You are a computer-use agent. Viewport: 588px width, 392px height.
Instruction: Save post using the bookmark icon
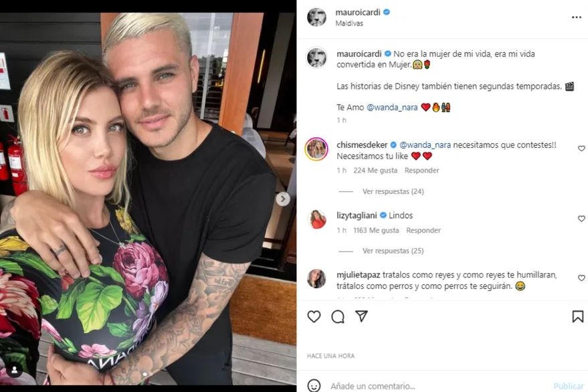click(x=577, y=316)
